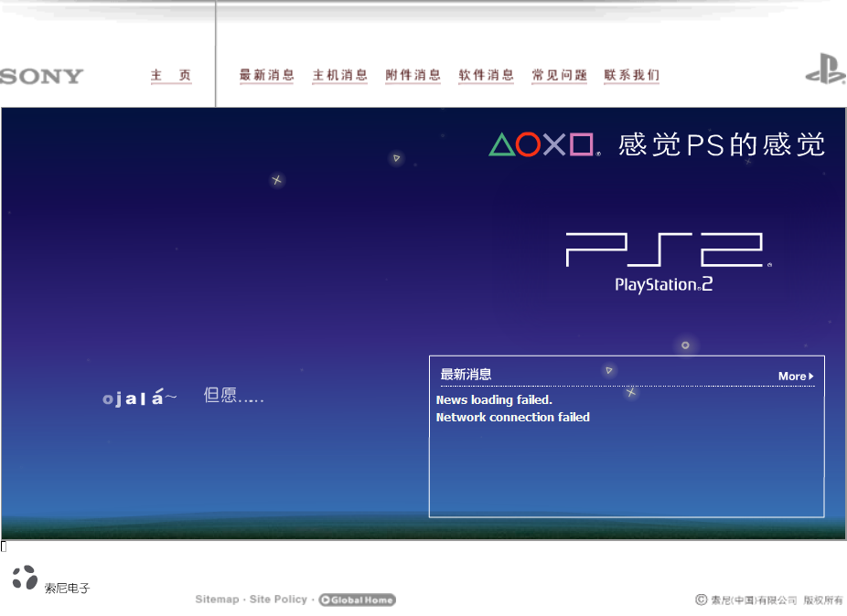Click the 索尼电子 label text

[x=67, y=589]
